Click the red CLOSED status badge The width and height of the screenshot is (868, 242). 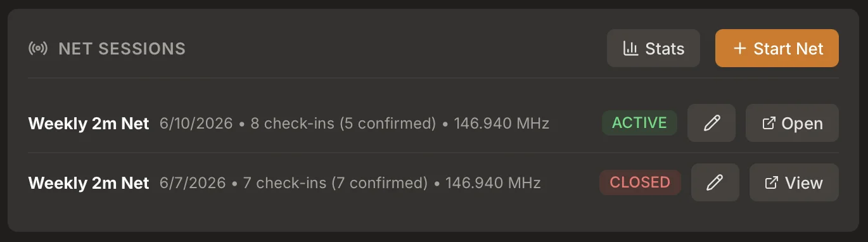click(640, 182)
